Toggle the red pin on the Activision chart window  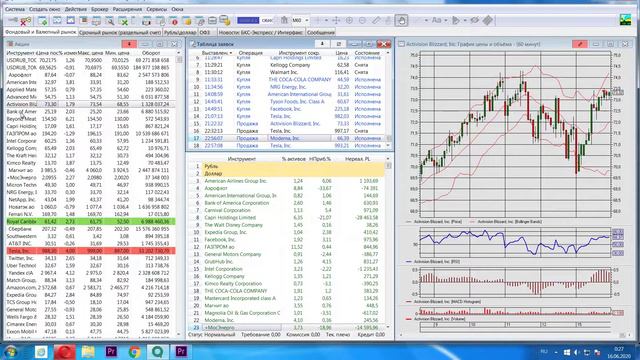click(x=580, y=44)
